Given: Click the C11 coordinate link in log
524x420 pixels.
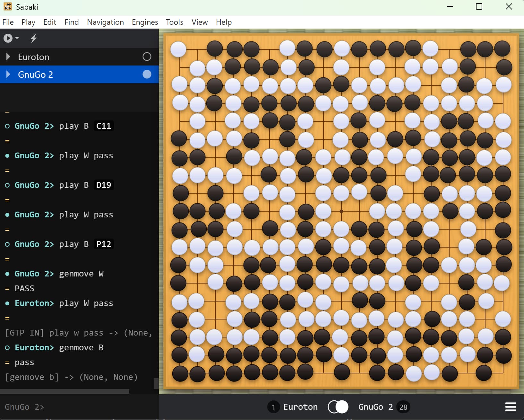Looking at the screenshot, I should point(103,126).
